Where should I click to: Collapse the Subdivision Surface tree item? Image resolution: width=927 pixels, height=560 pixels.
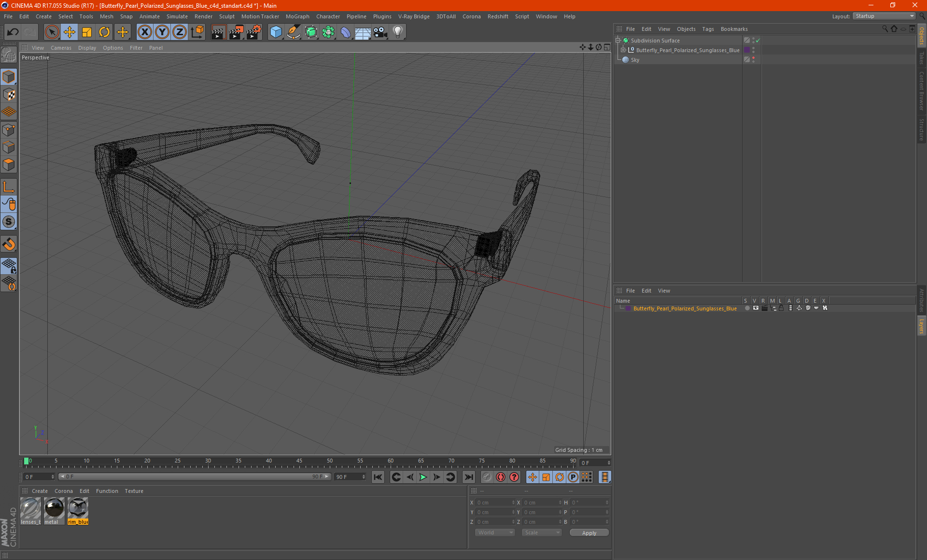coord(618,41)
